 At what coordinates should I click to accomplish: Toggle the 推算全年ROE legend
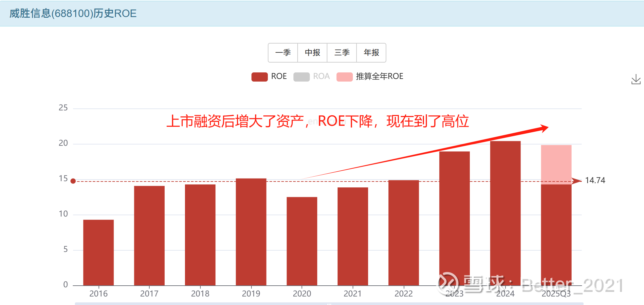tap(370, 77)
